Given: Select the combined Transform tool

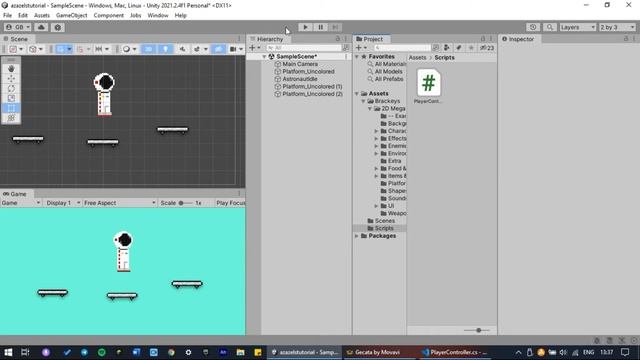Looking at the screenshot, I should (x=11, y=118).
